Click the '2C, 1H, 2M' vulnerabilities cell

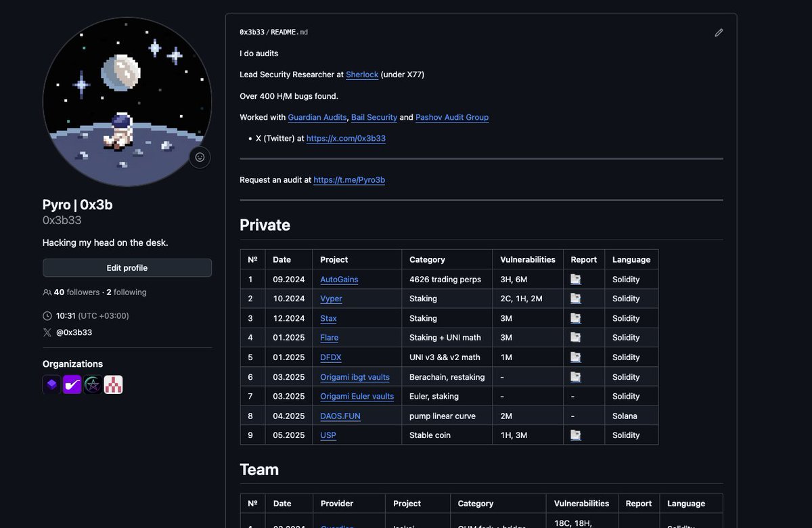[528, 299]
